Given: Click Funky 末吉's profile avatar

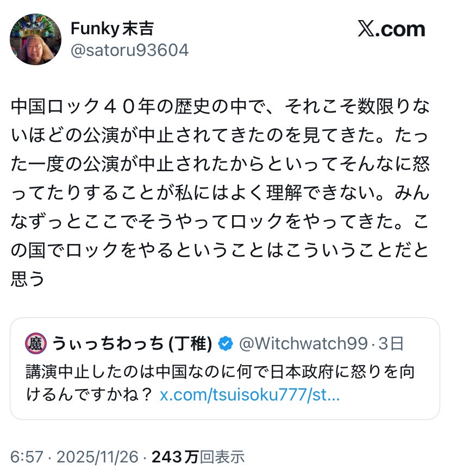Looking at the screenshot, I should [x=36, y=40].
